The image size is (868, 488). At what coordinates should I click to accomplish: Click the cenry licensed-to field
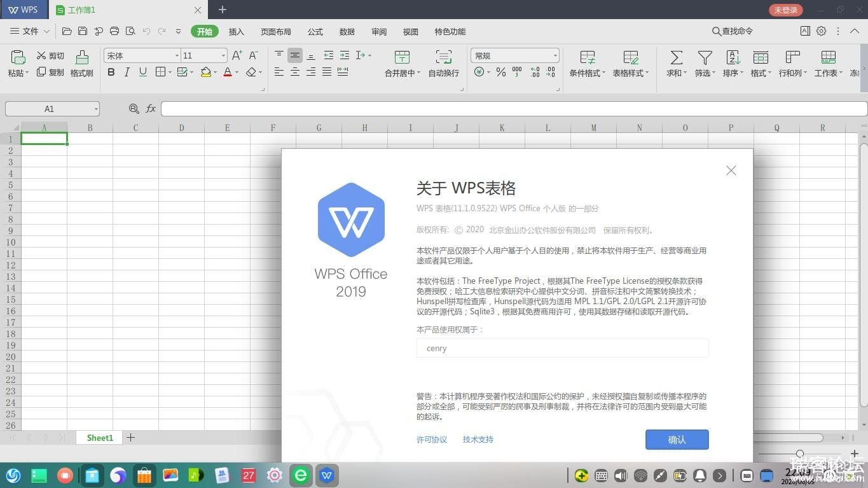coord(563,348)
